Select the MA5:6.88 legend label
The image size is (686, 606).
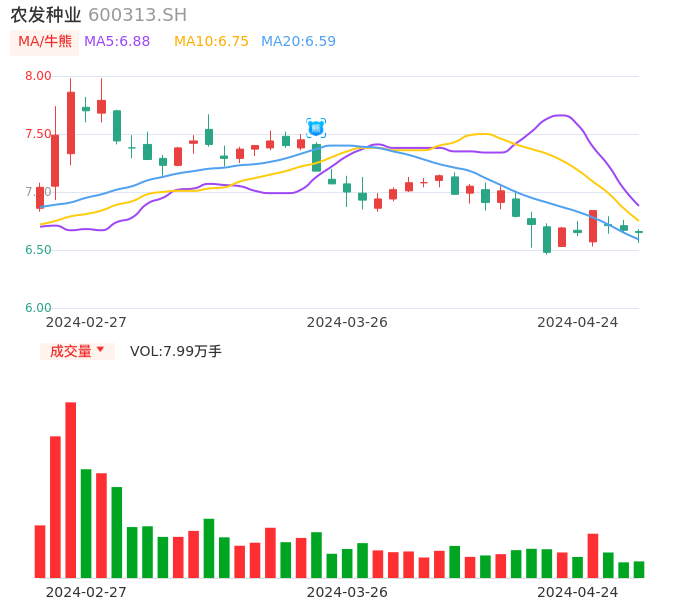pyautogui.click(x=117, y=42)
